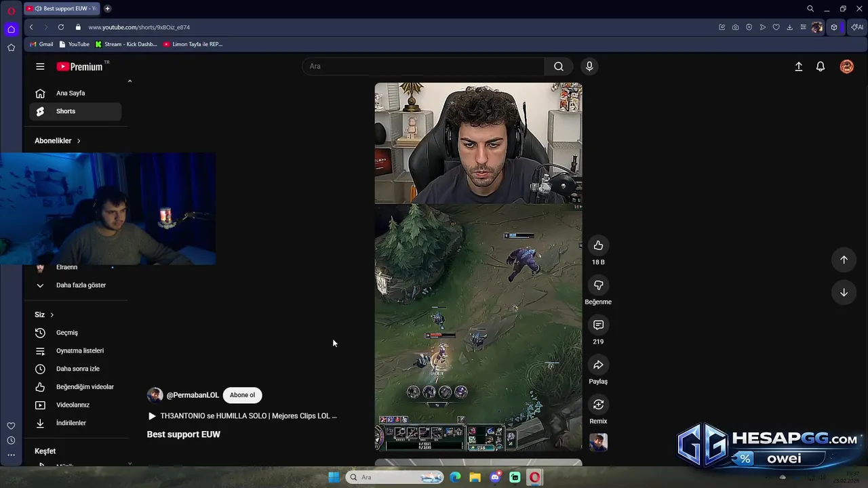Click the YouTube Ara search field
The image size is (868, 488).
click(424, 66)
